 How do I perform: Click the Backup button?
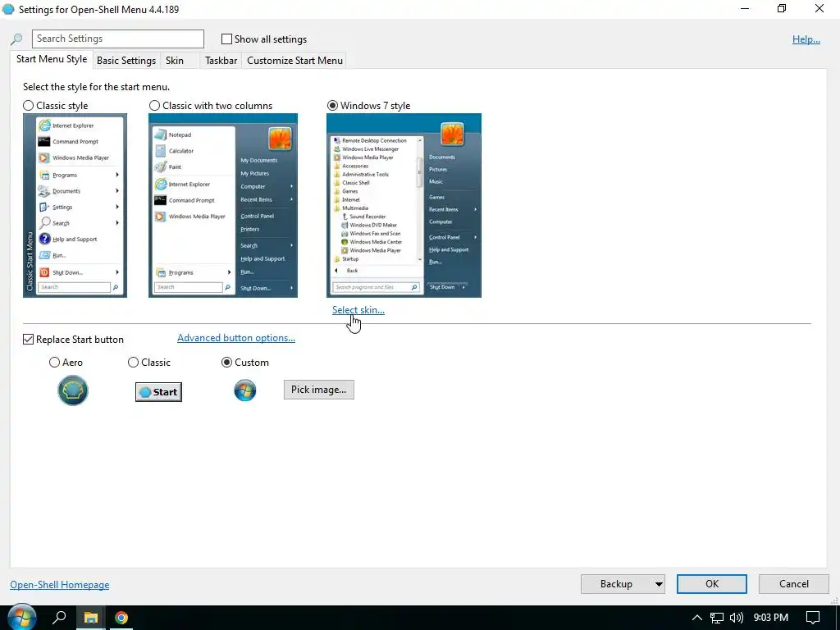point(617,584)
